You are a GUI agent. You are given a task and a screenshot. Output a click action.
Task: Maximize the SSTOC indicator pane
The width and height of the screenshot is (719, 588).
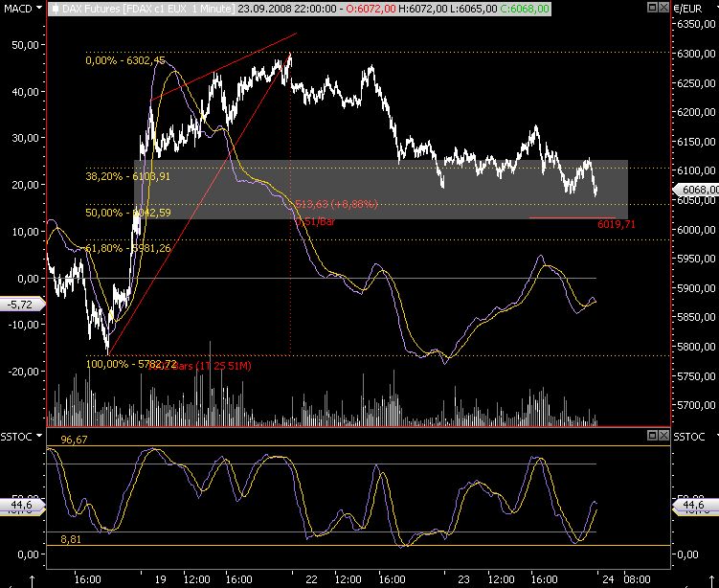coord(652,436)
